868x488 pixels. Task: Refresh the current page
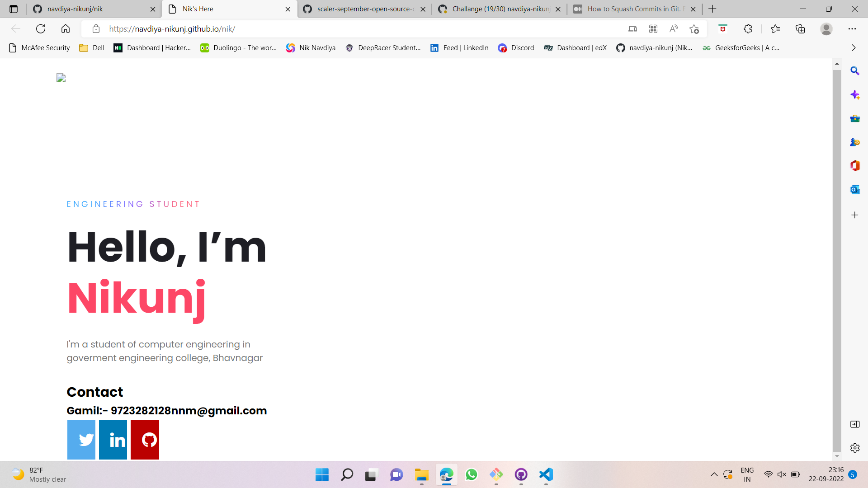41,29
